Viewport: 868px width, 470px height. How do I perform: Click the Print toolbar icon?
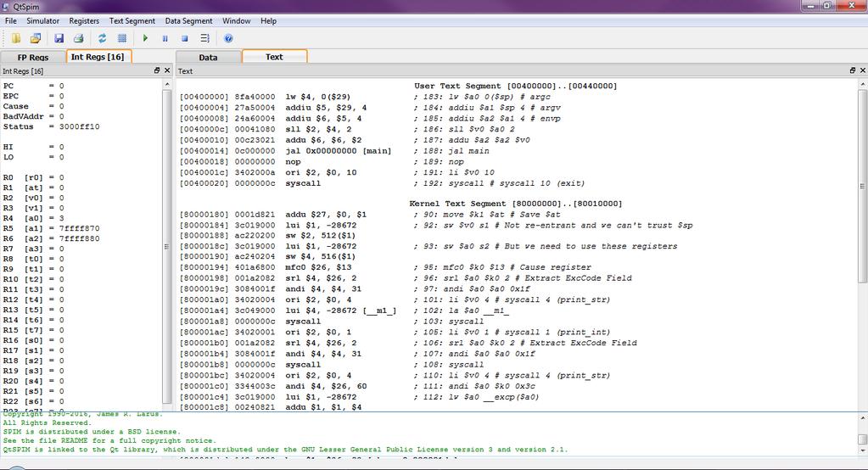tap(79, 38)
